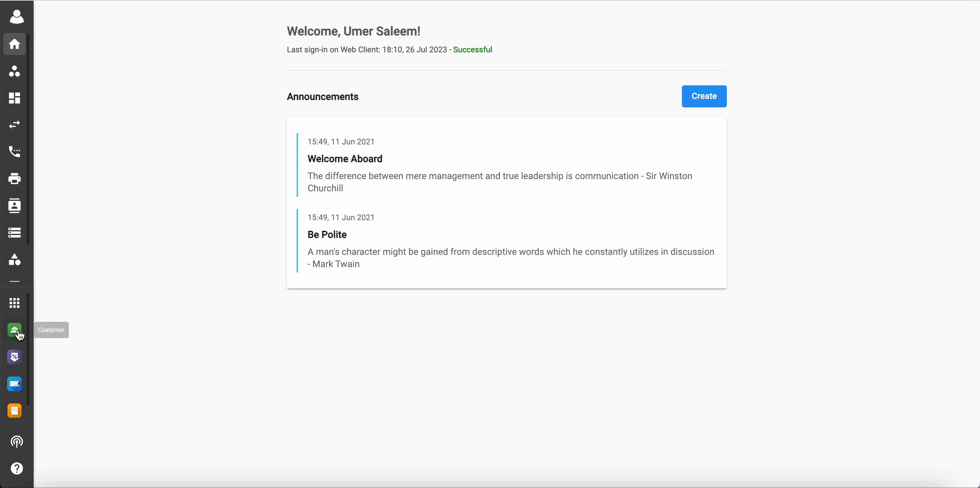980x488 pixels.
Task: Open the shapes icon in sidebar
Action: [x=14, y=259]
